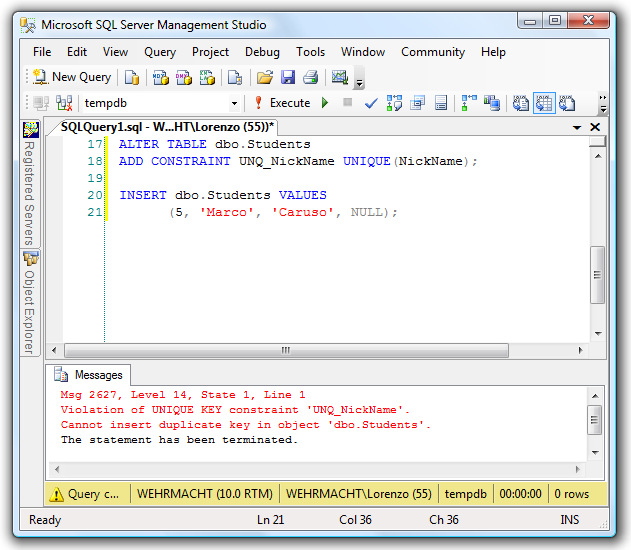631x550 pixels.
Task: Open Registered Servers side panel
Action: (30, 183)
